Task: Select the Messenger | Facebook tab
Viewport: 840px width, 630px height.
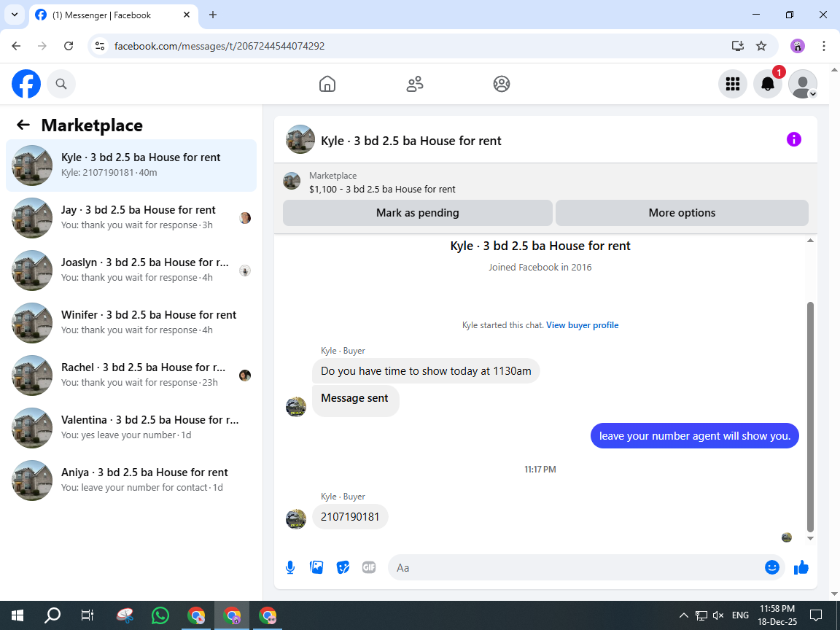Action: tap(113, 15)
